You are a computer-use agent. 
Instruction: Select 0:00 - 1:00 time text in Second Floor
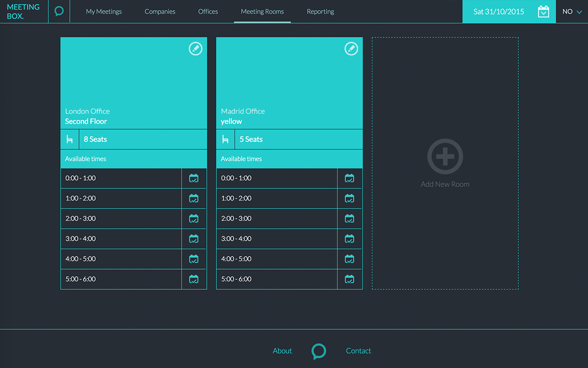point(80,178)
